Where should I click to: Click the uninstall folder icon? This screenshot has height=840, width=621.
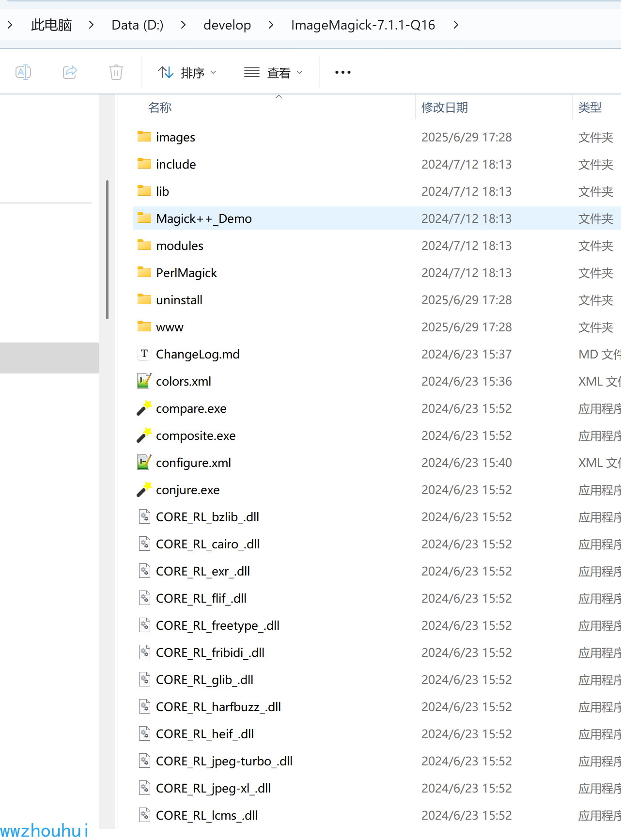144,299
